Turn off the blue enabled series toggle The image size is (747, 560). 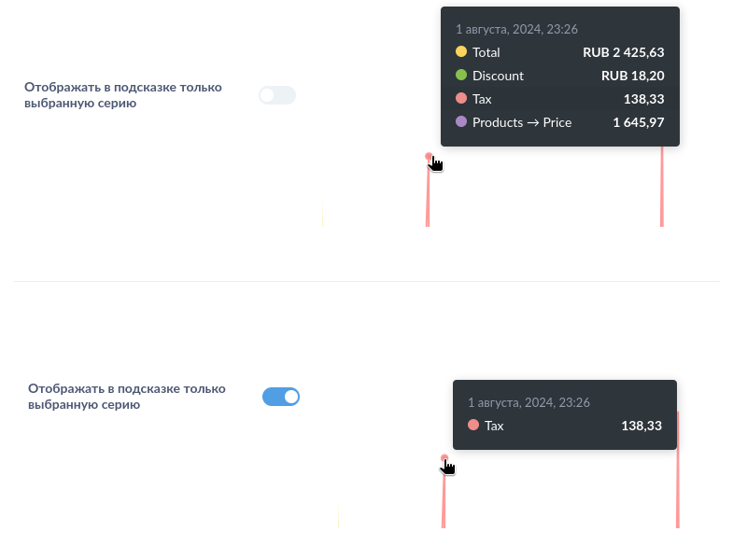point(281,397)
